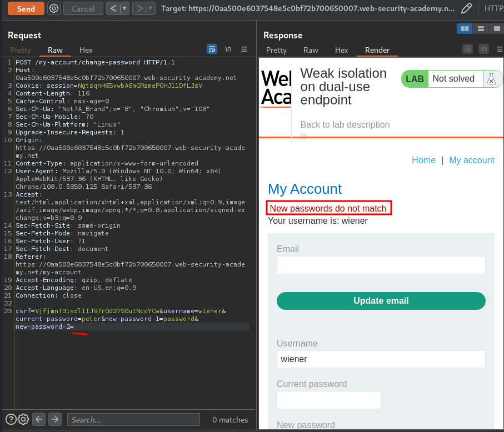Click the Accept-Encoding: gzip, deflate line
Viewport: 504px width, 432px height.
(74, 280)
